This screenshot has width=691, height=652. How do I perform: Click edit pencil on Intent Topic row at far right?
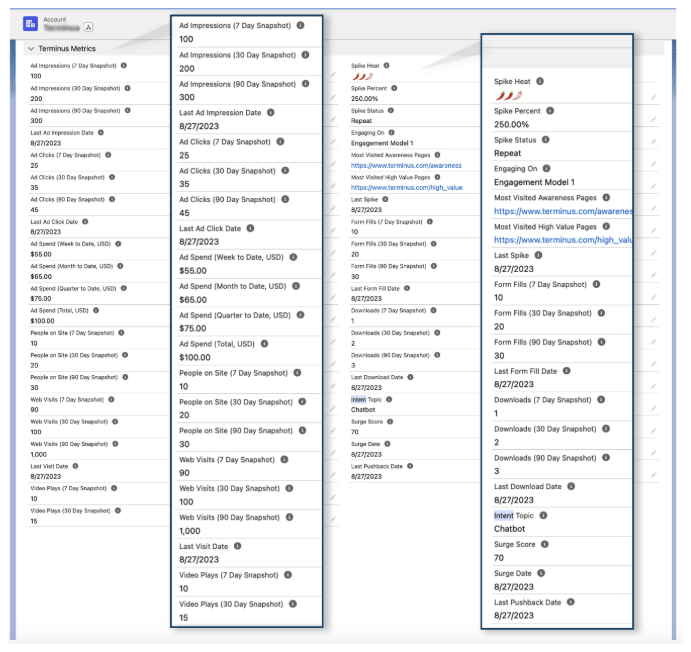[x=654, y=408]
